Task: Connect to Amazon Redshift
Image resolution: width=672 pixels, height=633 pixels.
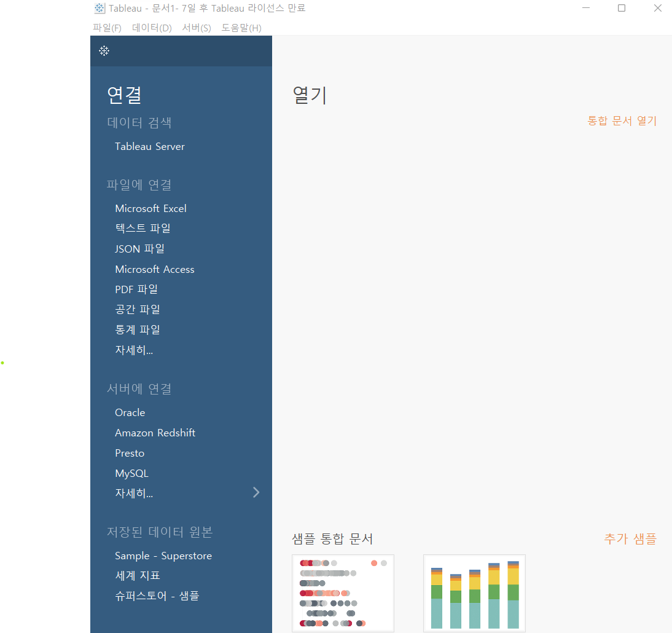Action: [155, 433]
